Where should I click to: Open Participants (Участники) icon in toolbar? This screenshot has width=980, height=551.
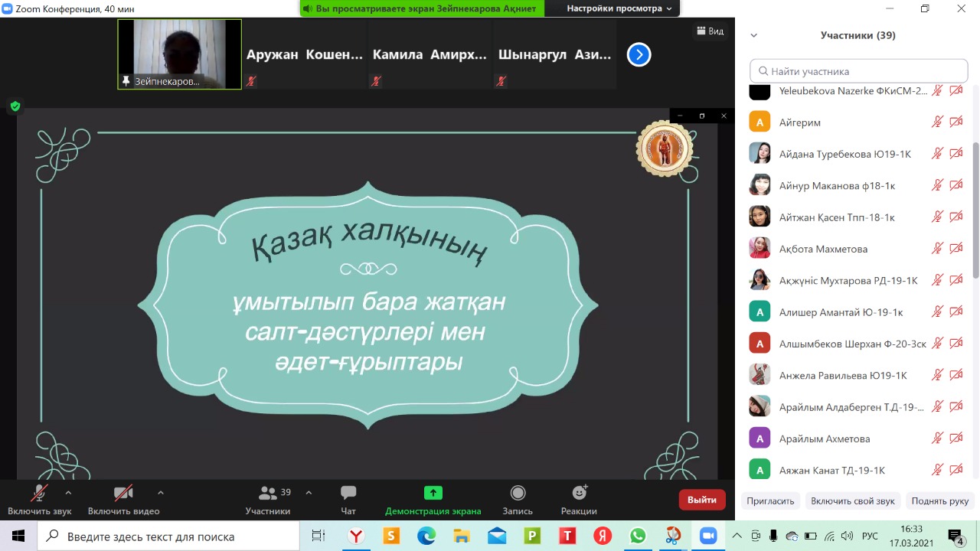(x=268, y=494)
